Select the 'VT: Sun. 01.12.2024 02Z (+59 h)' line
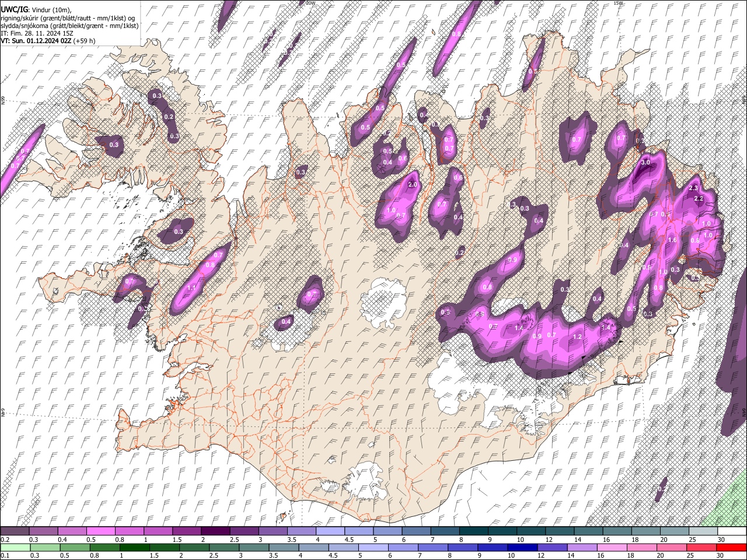The image size is (747, 560). coord(48,41)
